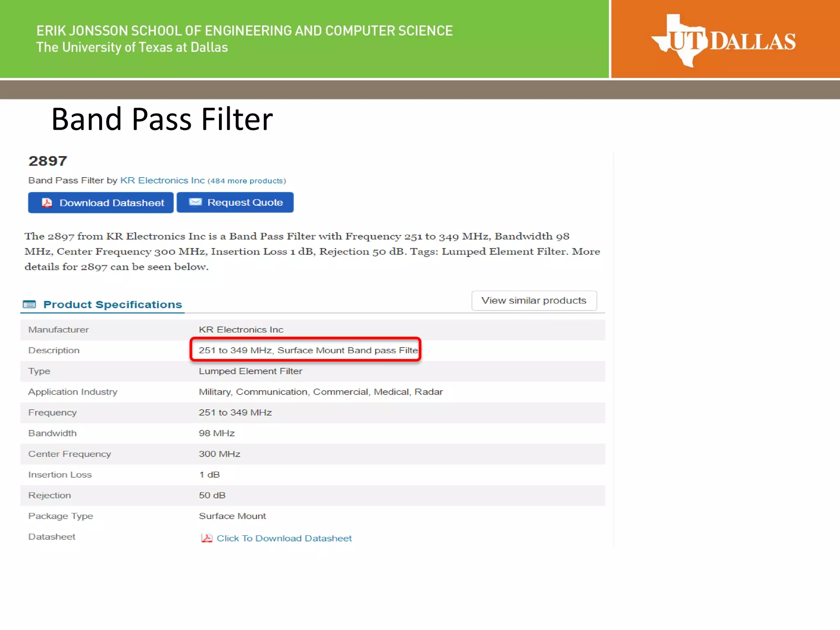Screen dimensions: 840x630
Task: Click the Application Industry row label
Action: coord(73,392)
